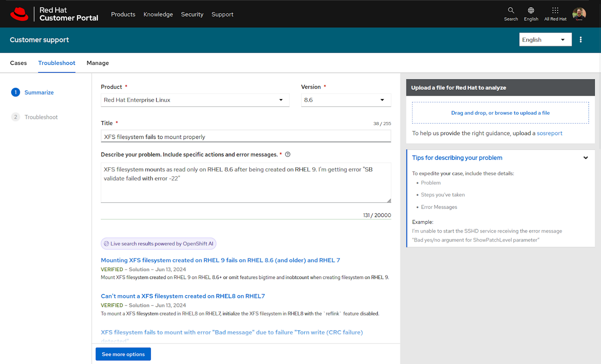601x364 pixels.
Task: Click the user profile avatar
Action: click(x=579, y=14)
